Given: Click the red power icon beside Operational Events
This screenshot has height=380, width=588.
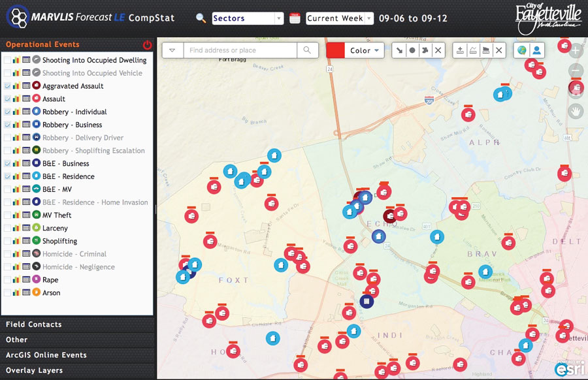Looking at the screenshot, I should pyautogui.click(x=148, y=45).
